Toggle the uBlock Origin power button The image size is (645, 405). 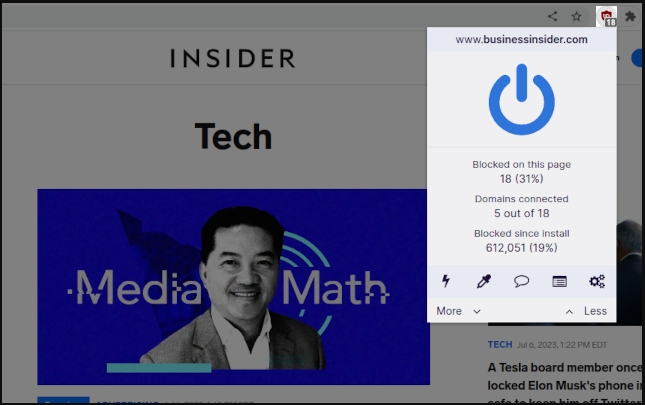(x=522, y=99)
